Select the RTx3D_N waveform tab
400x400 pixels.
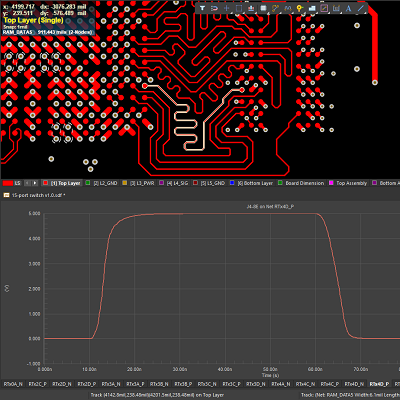(256, 384)
